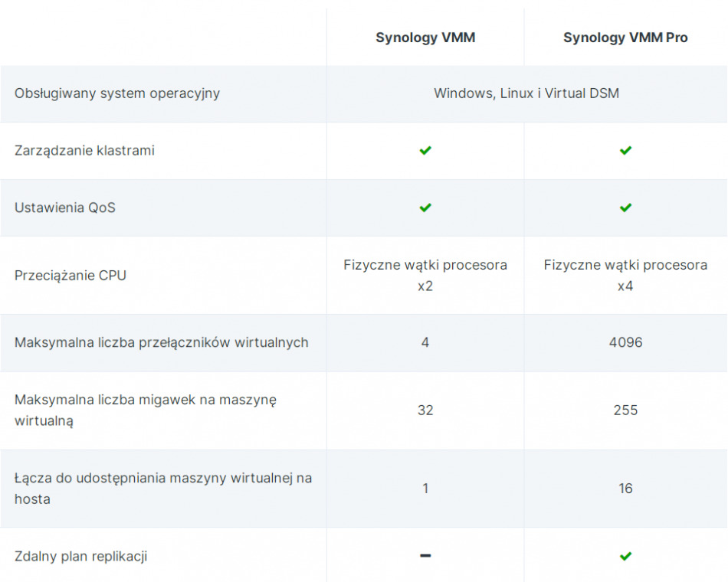Click Windows, Linux i Virtual DSM text
The height and width of the screenshot is (582, 728).
526,93
